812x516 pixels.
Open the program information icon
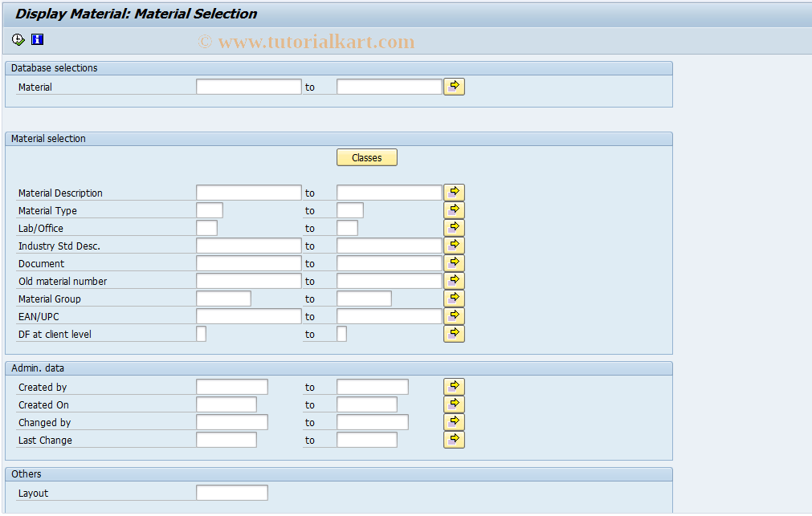(36, 39)
